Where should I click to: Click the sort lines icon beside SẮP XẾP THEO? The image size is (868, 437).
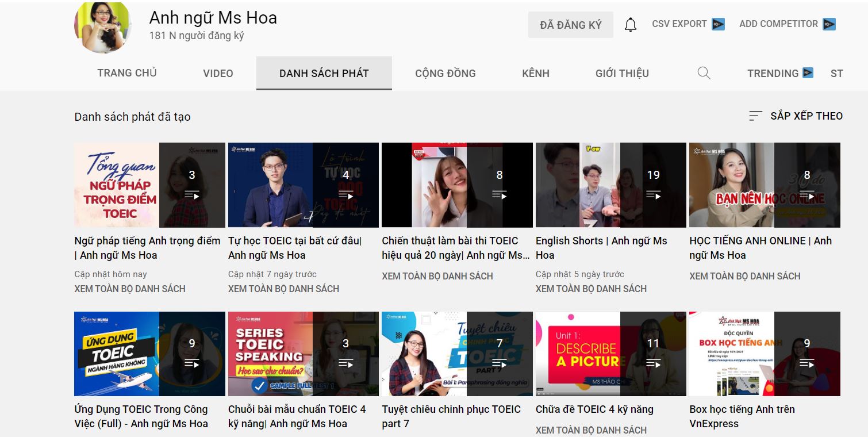coord(755,116)
